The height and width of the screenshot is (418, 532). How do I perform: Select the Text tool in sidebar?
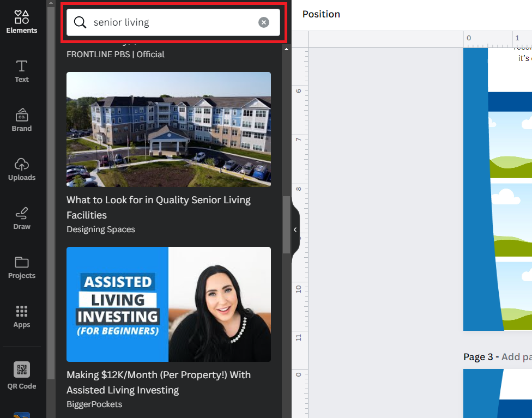[22, 71]
